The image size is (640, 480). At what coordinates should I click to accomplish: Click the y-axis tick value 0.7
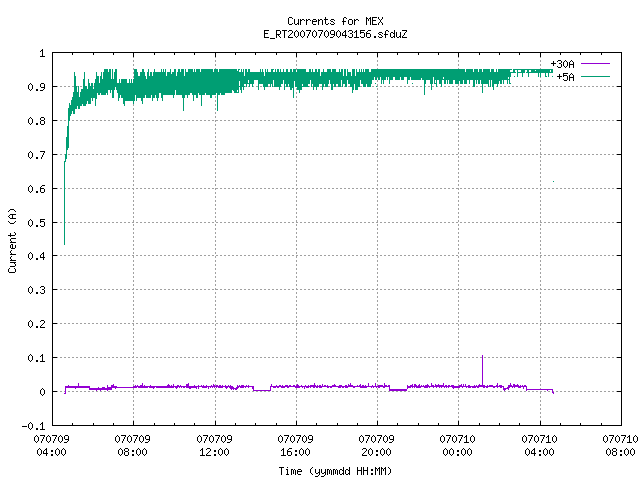[36, 155]
